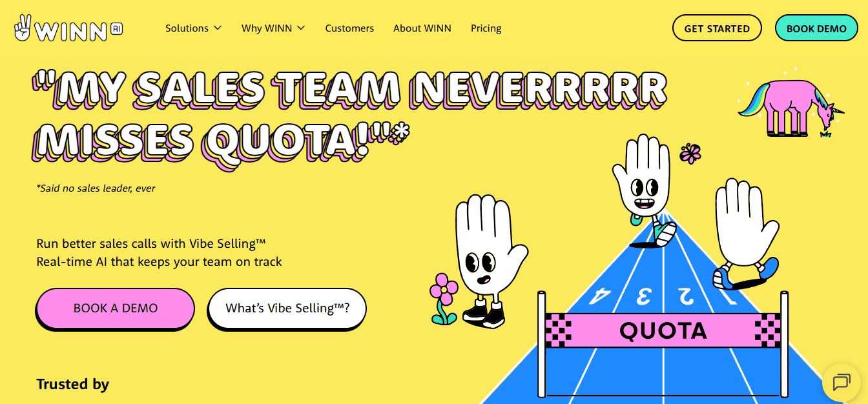Image resolution: width=868 pixels, height=404 pixels.
Task: Open the chat widget icon
Action: pyautogui.click(x=842, y=382)
